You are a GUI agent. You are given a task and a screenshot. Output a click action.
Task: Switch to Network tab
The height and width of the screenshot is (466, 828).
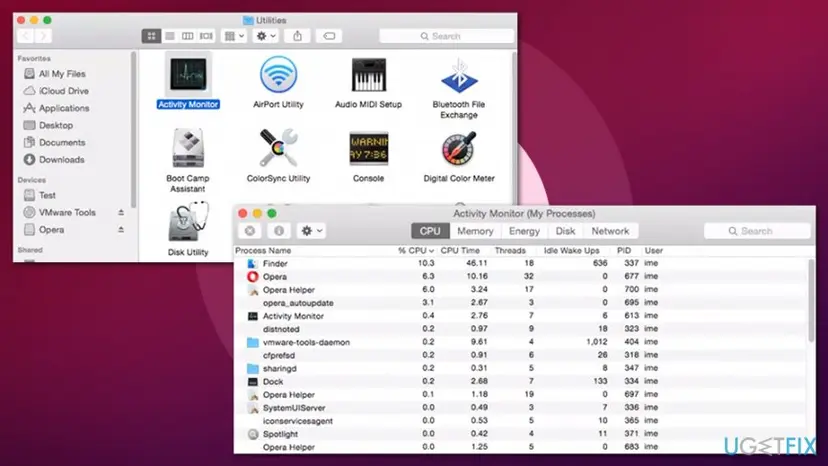[610, 231]
